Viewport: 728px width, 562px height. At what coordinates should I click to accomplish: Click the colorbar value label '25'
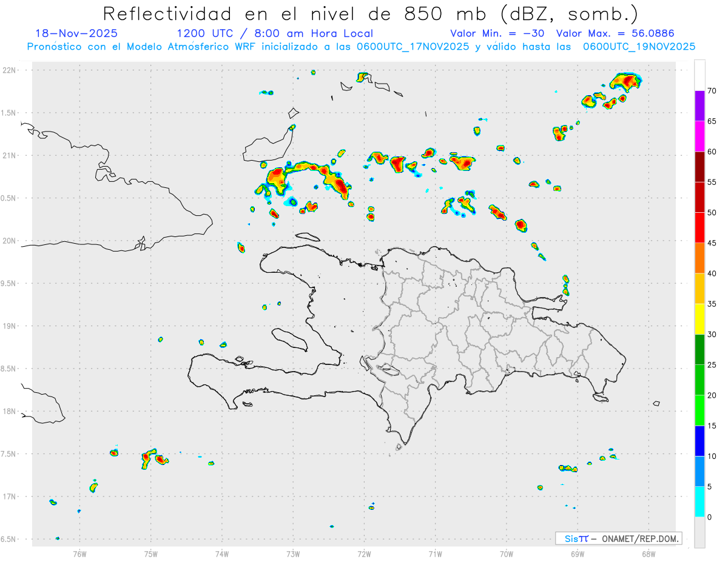pos(712,365)
